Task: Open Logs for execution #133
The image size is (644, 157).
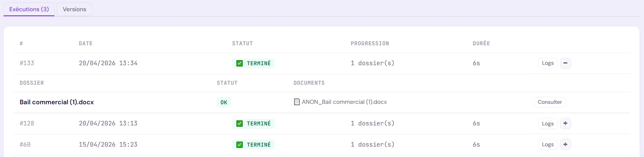Action: 548,64
